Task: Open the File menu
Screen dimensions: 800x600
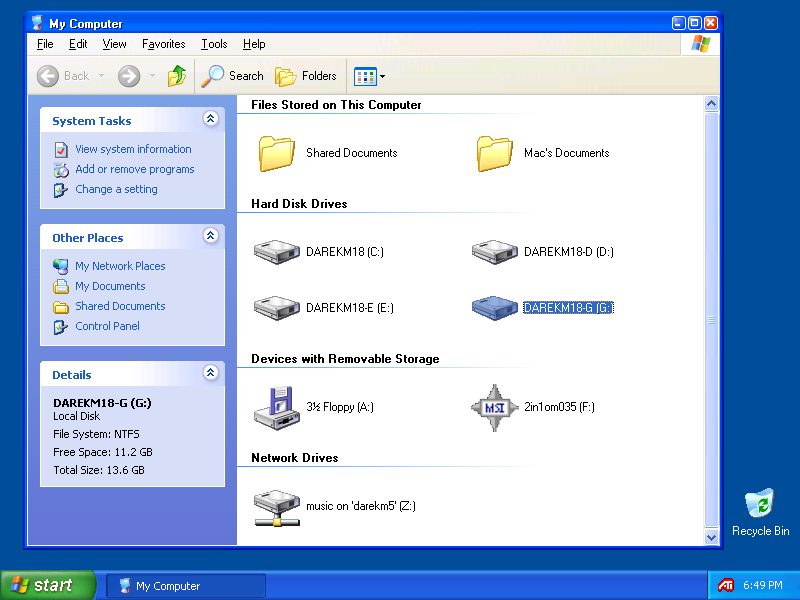Action: pyautogui.click(x=45, y=44)
